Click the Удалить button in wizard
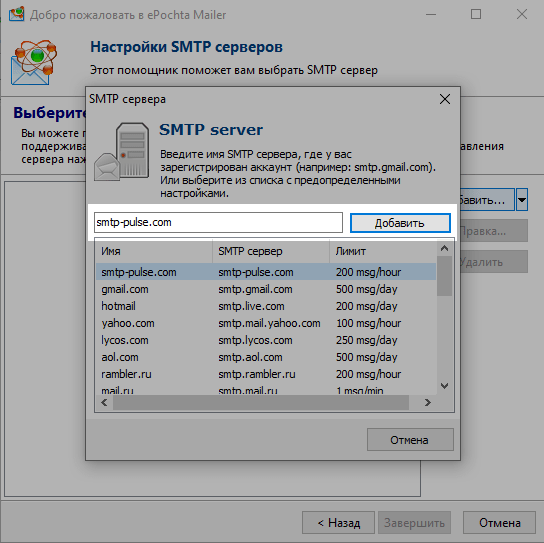 click(x=494, y=262)
